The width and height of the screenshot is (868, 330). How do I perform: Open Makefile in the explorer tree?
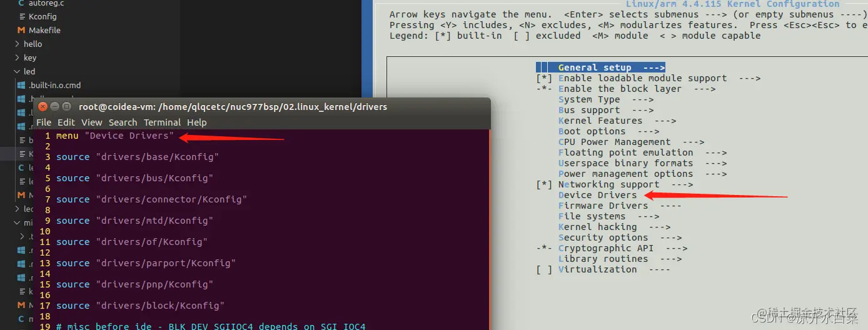click(44, 30)
